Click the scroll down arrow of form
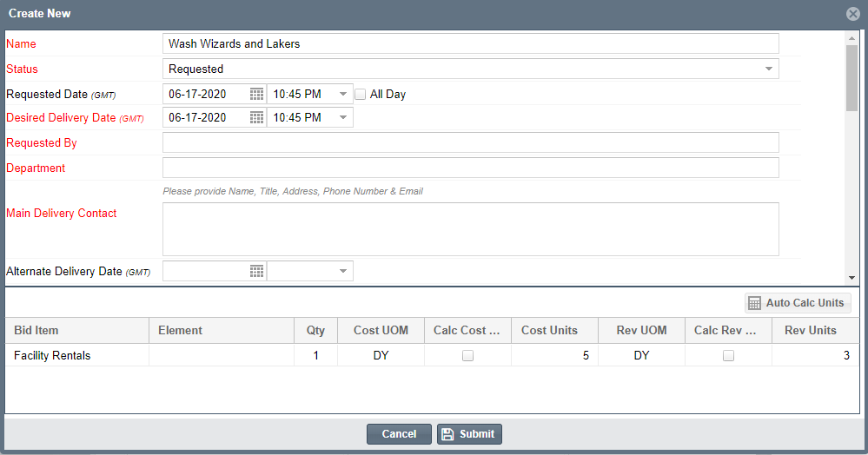This screenshot has width=868, height=455. coord(851,278)
